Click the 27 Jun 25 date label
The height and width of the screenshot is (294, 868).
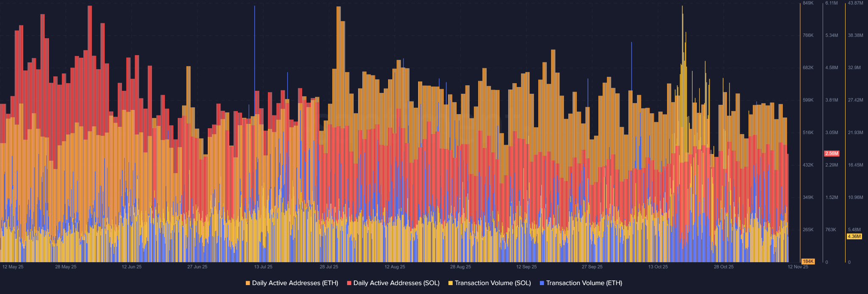(x=198, y=267)
